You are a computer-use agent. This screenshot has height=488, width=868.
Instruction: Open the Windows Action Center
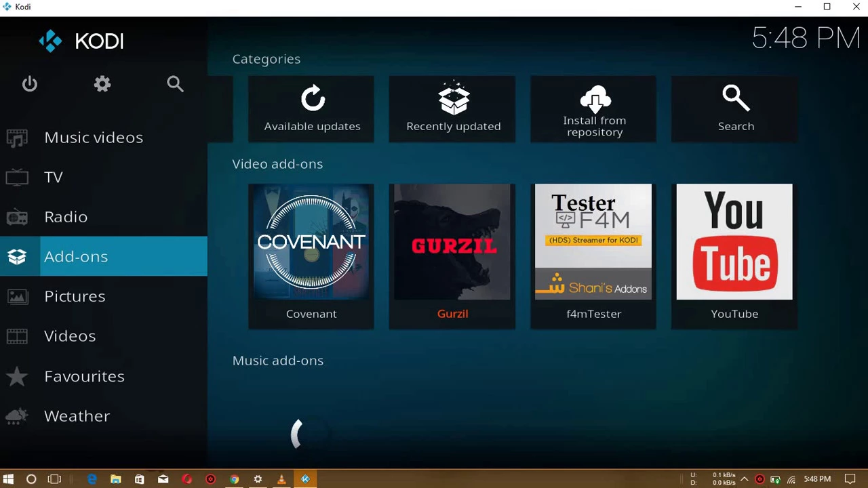(x=850, y=479)
